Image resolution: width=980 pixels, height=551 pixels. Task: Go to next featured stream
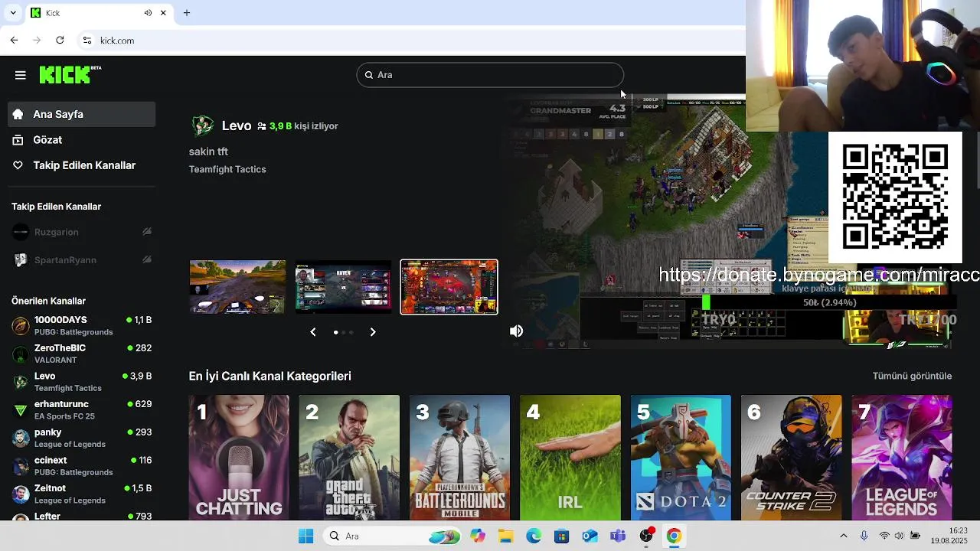coord(373,331)
